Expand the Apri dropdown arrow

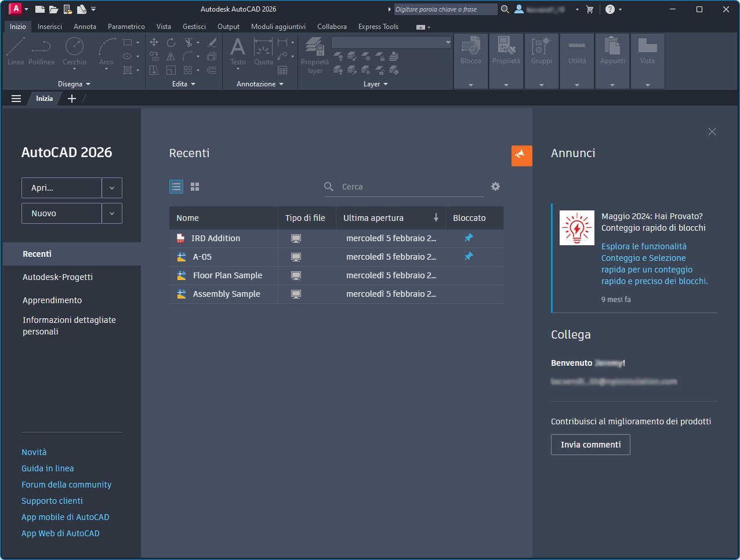click(112, 188)
